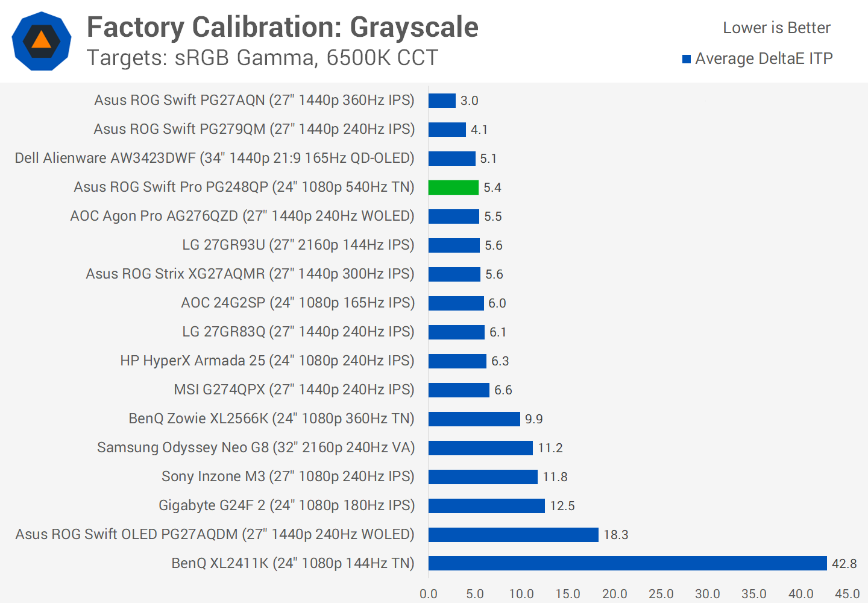Image resolution: width=868 pixels, height=603 pixels.
Task: Click the blue Average DeltaE ITP legend square
Action: [686, 59]
